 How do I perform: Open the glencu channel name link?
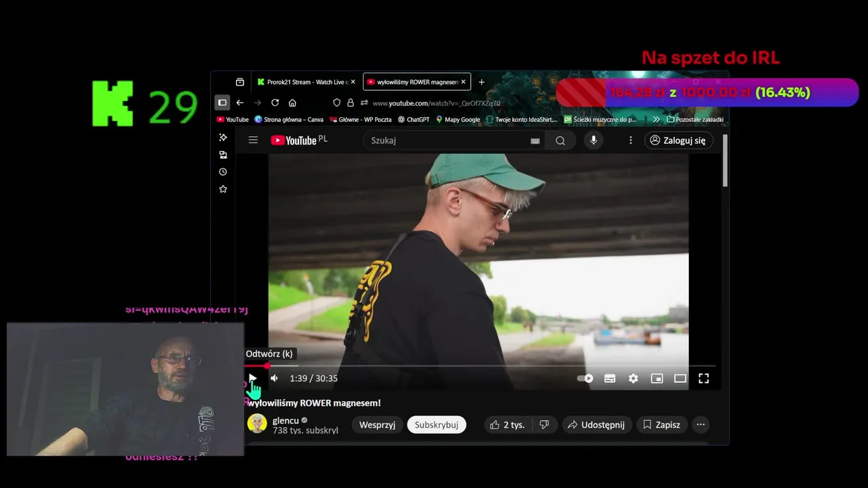pos(285,420)
